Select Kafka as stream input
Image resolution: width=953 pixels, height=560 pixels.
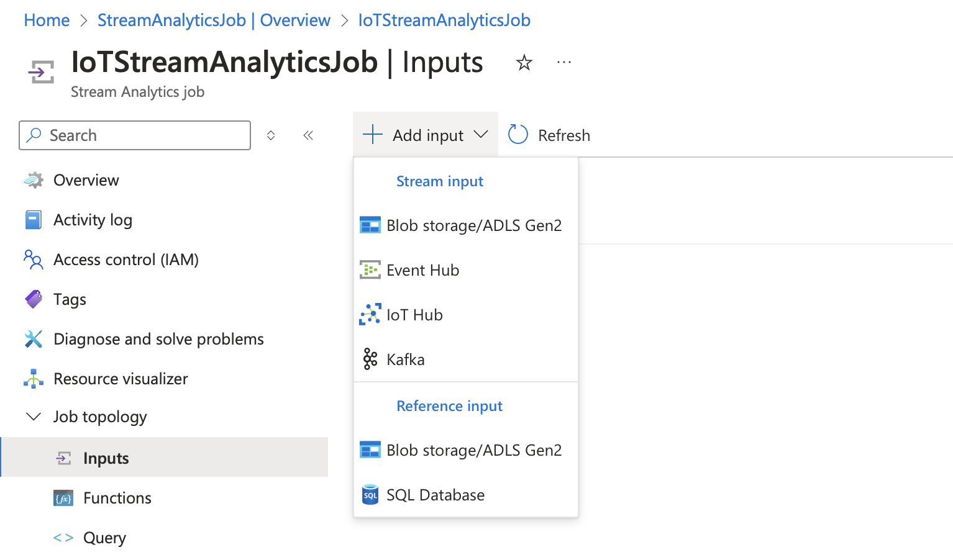click(405, 360)
